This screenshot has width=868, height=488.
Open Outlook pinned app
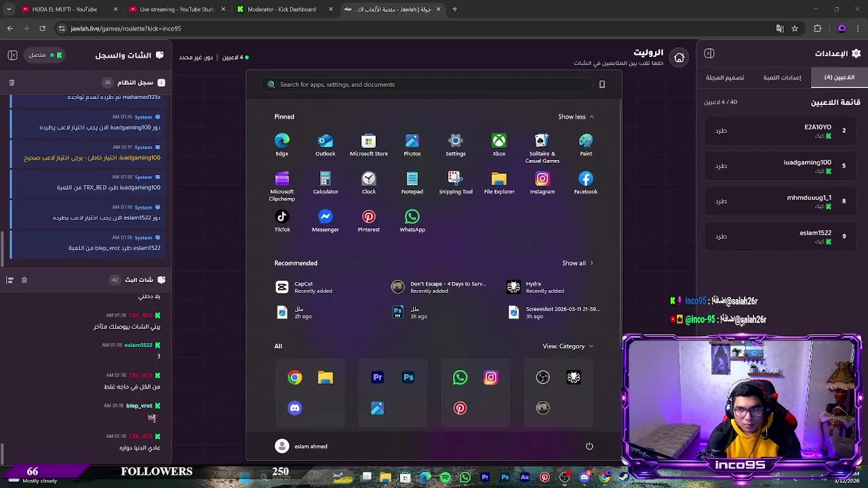pos(325,144)
